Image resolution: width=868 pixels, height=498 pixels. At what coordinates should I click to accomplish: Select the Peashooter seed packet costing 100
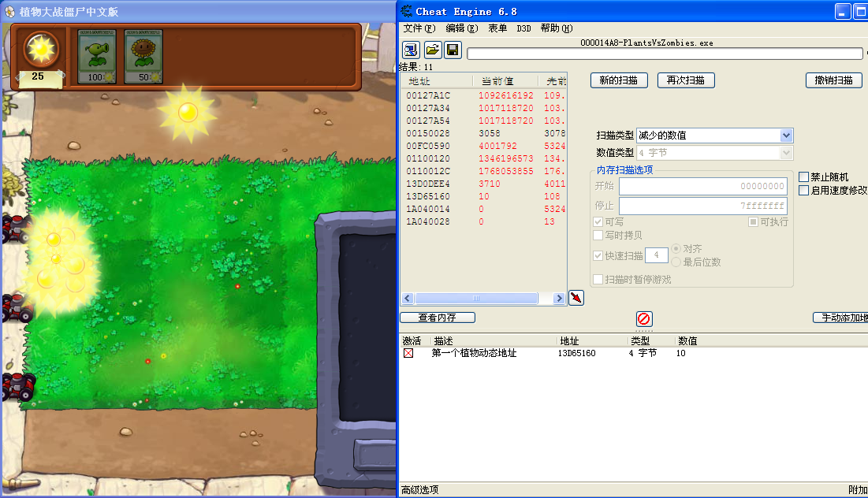coord(97,57)
